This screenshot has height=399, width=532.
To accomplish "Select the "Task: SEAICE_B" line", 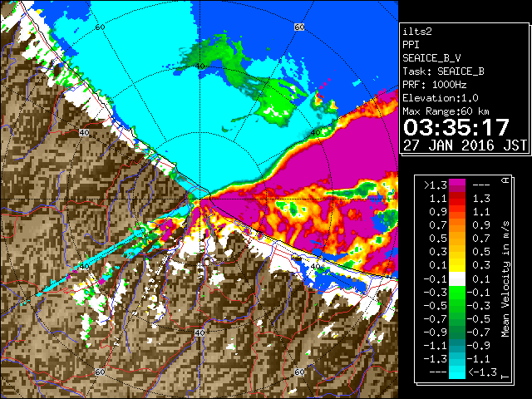I will pos(443,71).
